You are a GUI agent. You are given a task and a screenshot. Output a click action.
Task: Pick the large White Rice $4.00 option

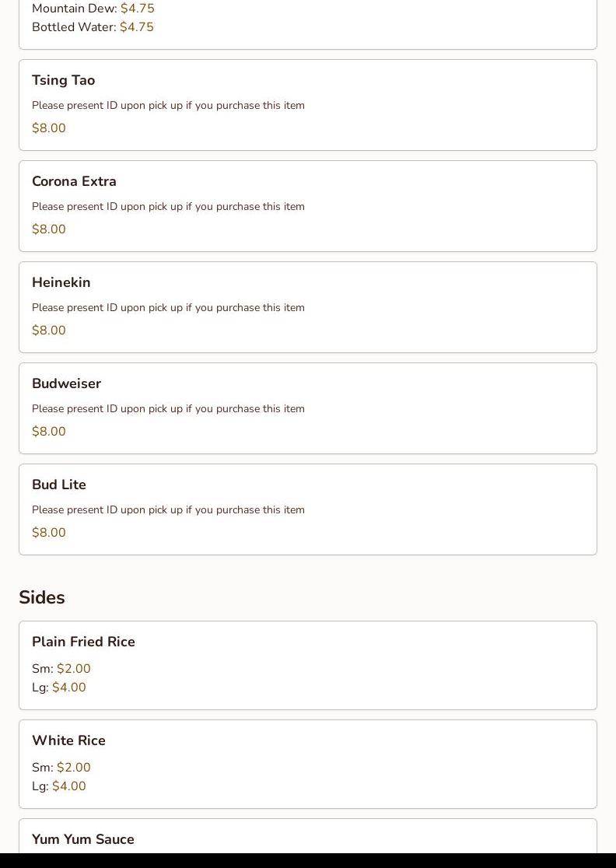pyautogui.click(x=69, y=786)
